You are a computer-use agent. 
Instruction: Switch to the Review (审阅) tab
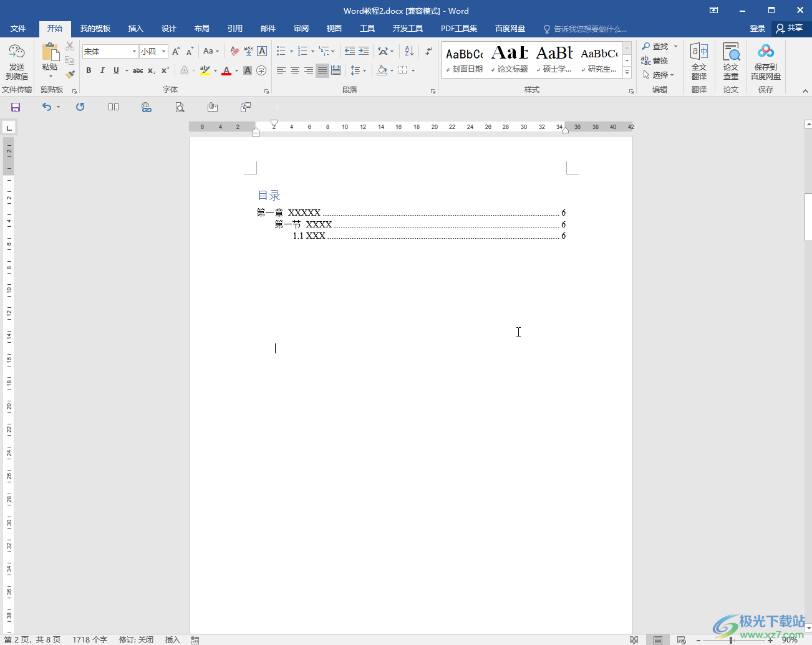coord(301,29)
